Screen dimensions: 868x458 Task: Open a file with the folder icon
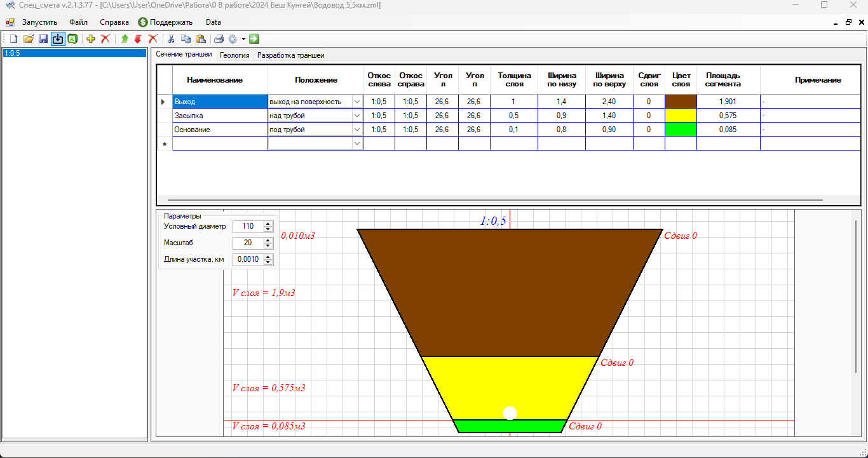[x=29, y=39]
